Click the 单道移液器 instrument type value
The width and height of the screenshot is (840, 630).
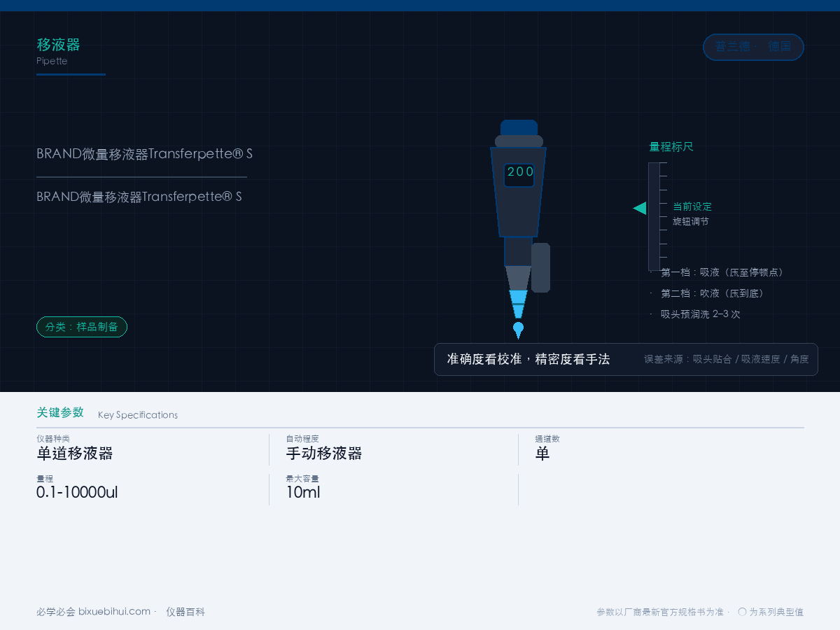[75, 454]
